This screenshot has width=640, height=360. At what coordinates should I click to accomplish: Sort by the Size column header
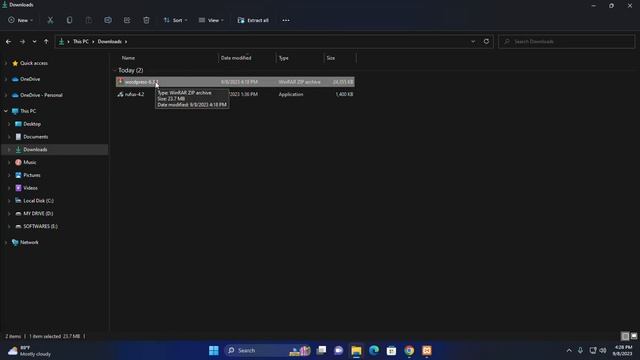[331, 58]
